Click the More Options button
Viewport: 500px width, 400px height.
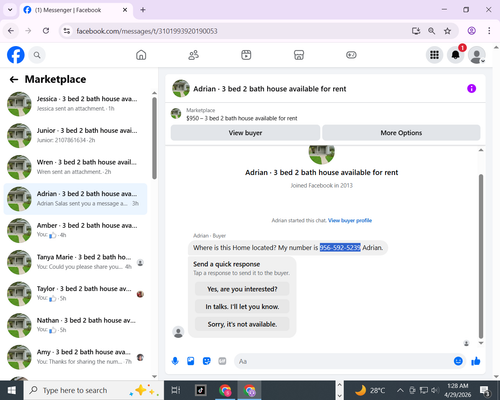pos(401,133)
